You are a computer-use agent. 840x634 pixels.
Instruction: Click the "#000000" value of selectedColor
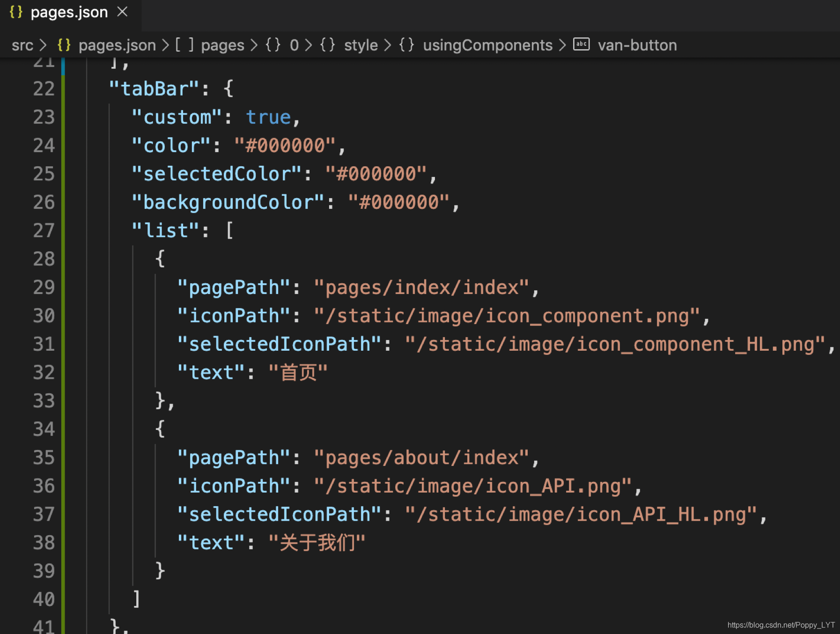[x=376, y=174]
